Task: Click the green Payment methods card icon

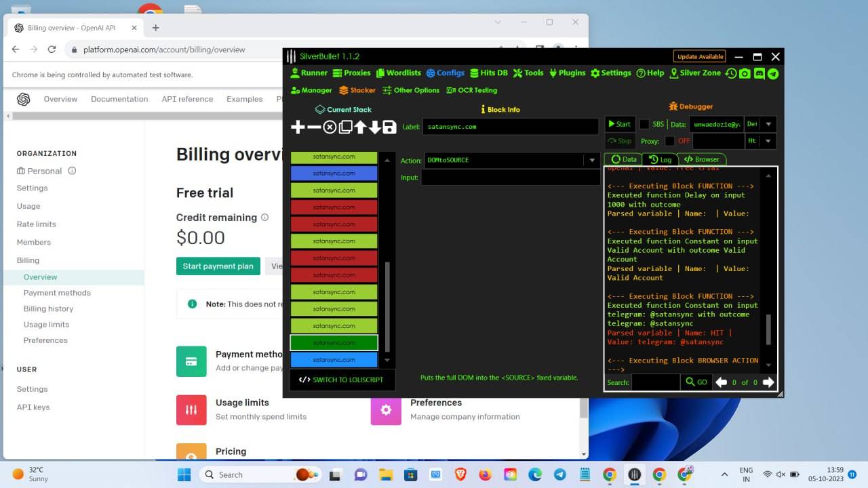Action: (x=191, y=361)
